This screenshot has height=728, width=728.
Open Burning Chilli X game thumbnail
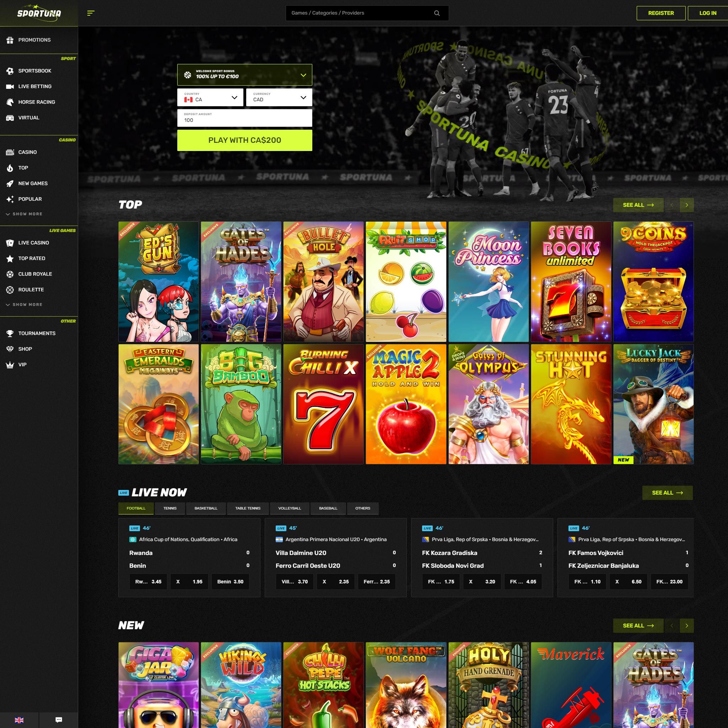[x=323, y=404]
